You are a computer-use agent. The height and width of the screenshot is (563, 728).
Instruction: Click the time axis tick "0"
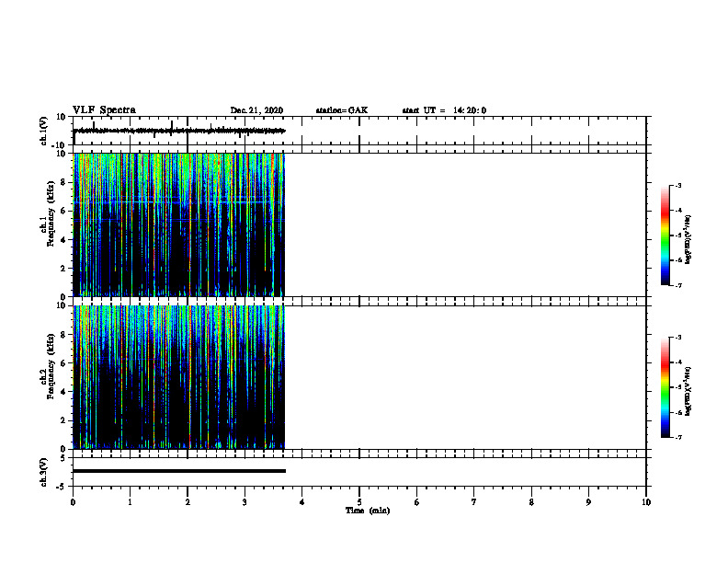(x=73, y=502)
